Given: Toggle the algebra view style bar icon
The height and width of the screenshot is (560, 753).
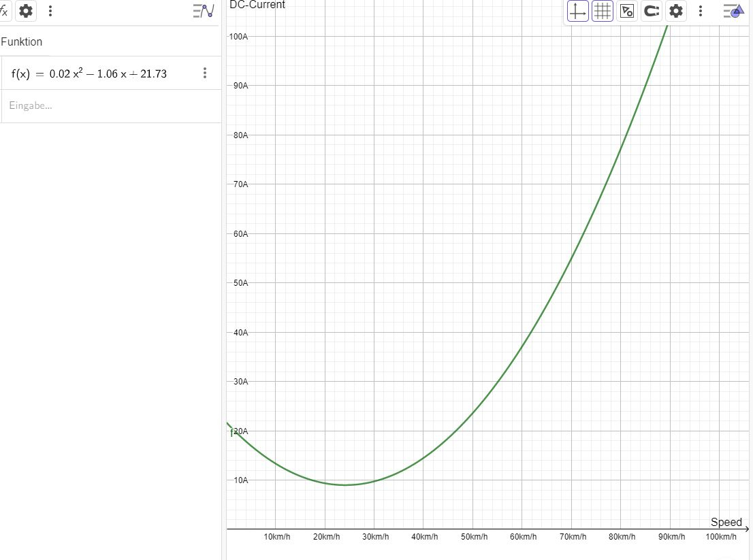Looking at the screenshot, I should [x=203, y=11].
